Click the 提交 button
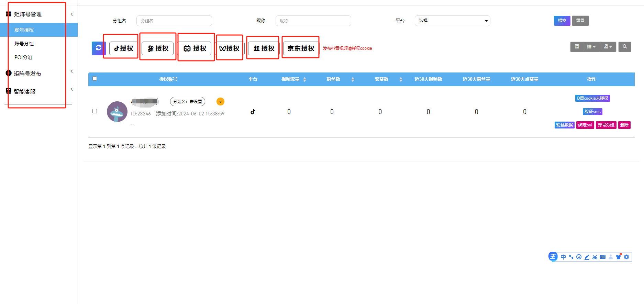This screenshot has height=304, width=644. pyautogui.click(x=562, y=21)
